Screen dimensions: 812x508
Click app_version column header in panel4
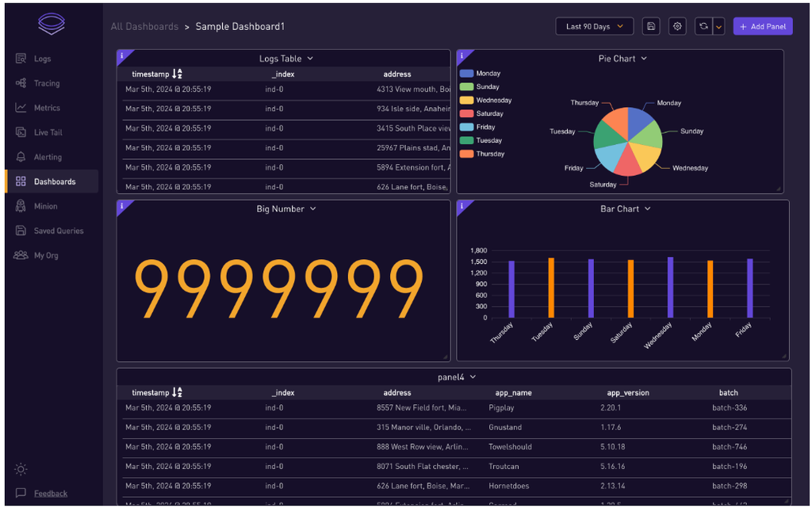tap(628, 392)
